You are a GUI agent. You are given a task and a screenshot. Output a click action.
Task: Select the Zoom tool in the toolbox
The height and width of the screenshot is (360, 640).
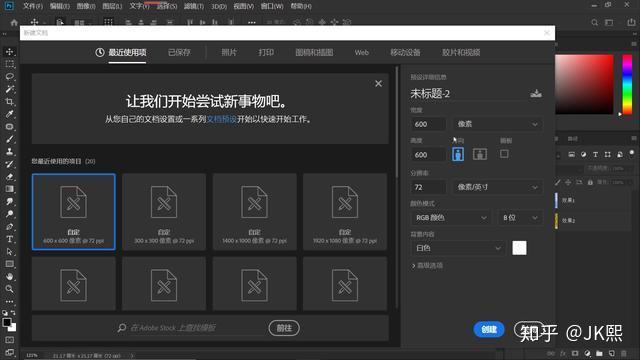[9, 289]
